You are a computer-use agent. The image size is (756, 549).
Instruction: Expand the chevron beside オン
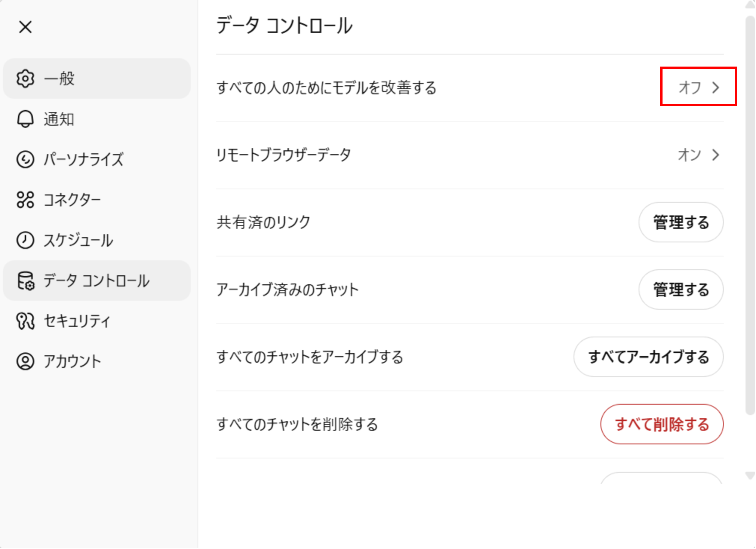click(716, 155)
